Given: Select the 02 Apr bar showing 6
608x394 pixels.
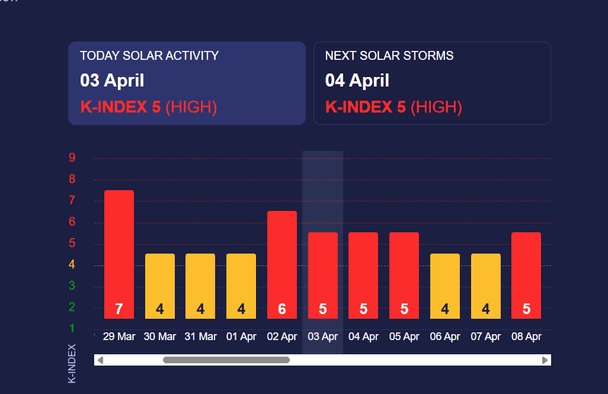Looking at the screenshot, I should 282,265.
